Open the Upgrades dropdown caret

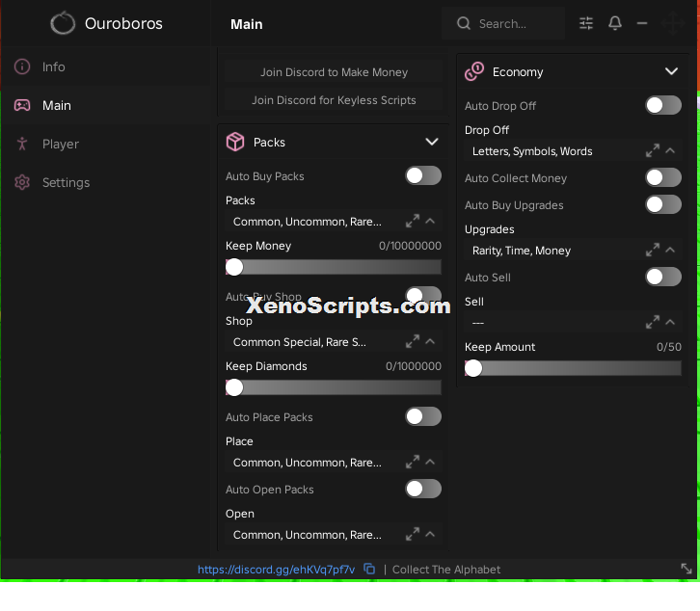[x=670, y=250]
